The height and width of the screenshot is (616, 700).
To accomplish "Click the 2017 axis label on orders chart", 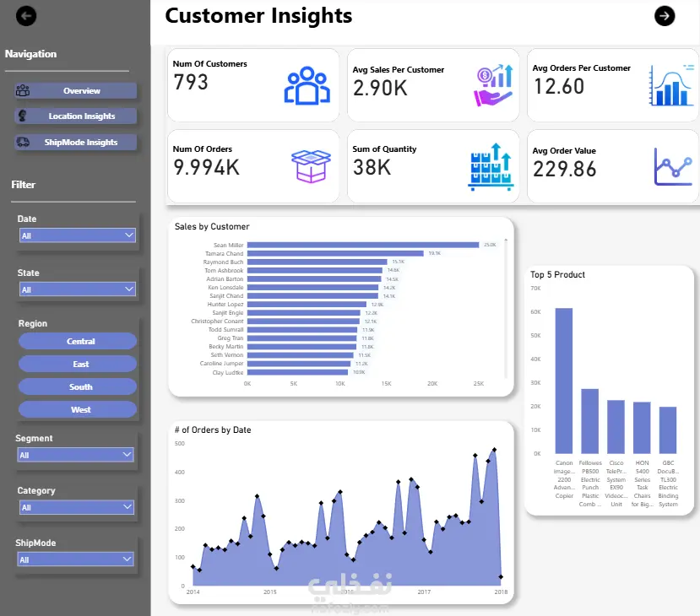I will point(424,592).
